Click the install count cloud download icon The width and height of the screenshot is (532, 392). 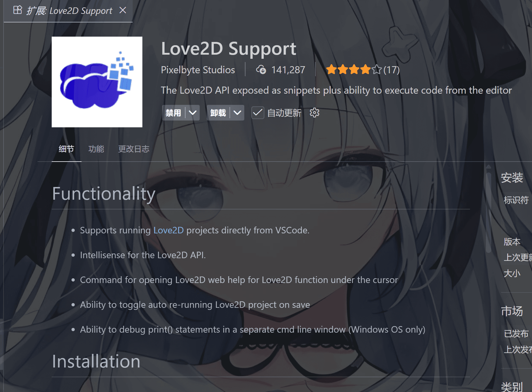pos(261,70)
